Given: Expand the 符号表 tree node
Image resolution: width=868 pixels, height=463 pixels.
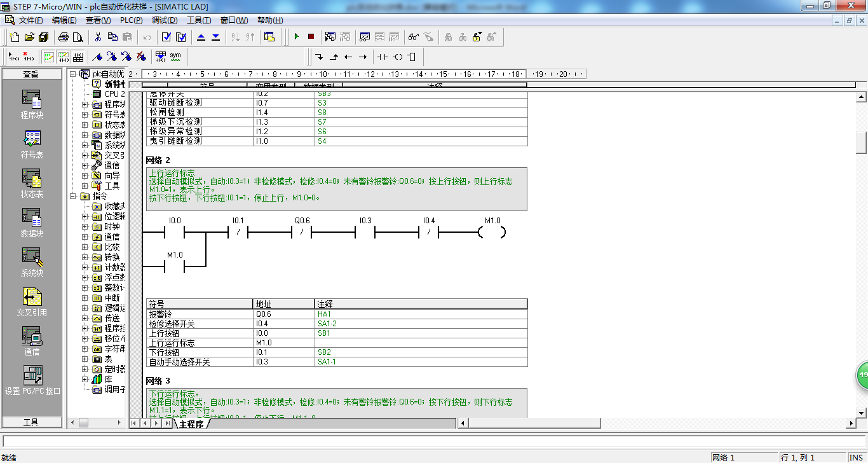Looking at the screenshot, I should tap(85, 114).
